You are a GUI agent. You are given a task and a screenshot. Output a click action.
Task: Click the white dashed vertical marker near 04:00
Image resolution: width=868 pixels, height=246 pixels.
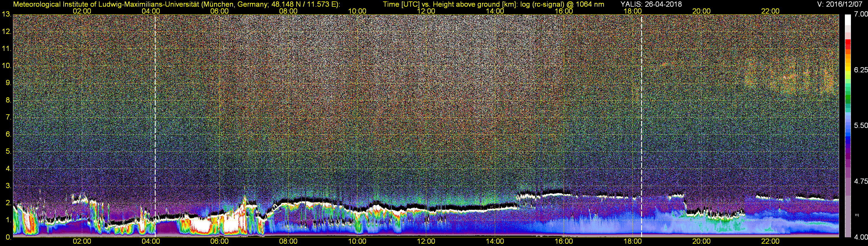coord(155,126)
